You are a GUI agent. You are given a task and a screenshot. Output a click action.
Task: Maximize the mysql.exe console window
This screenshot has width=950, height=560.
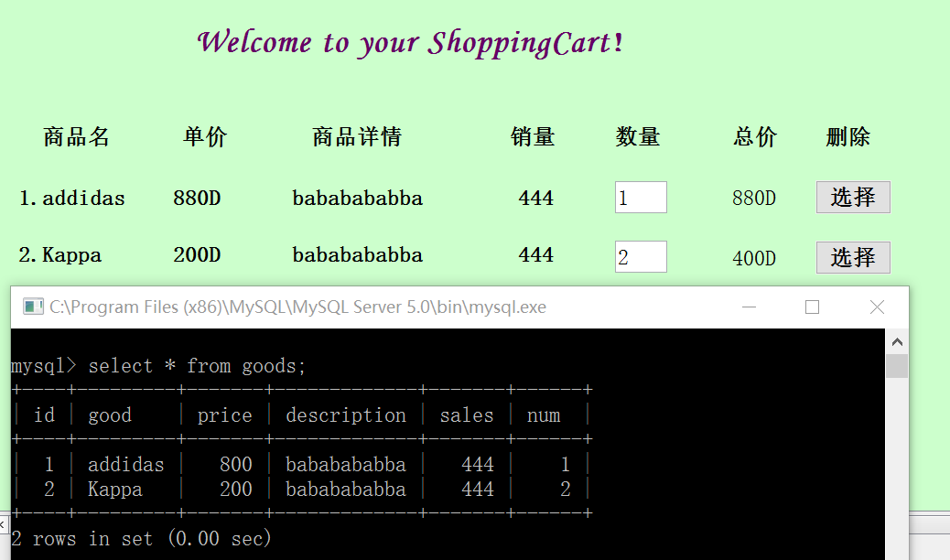click(813, 307)
